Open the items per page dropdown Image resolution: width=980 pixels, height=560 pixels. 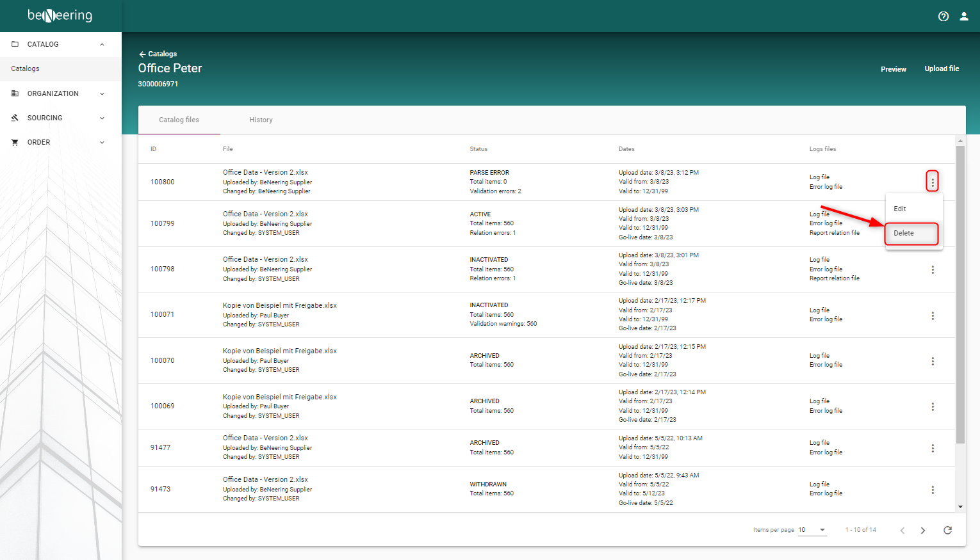pos(812,529)
